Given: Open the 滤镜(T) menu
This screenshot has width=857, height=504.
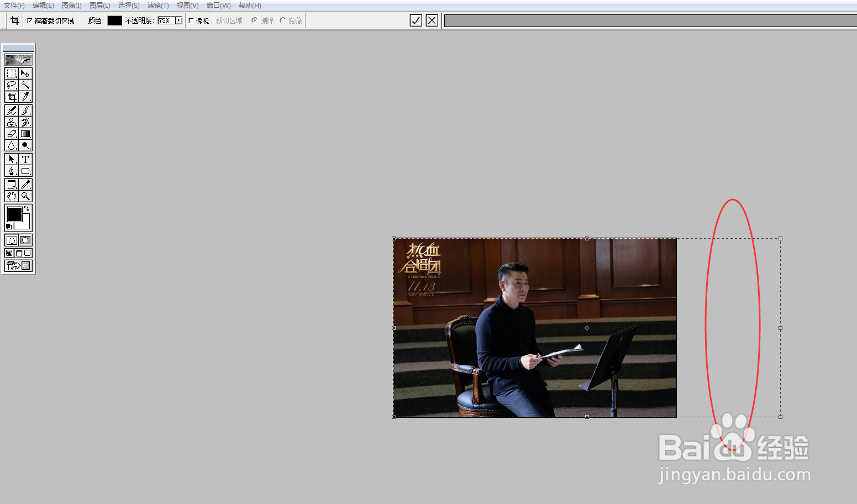Looking at the screenshot, I should 158,6.
